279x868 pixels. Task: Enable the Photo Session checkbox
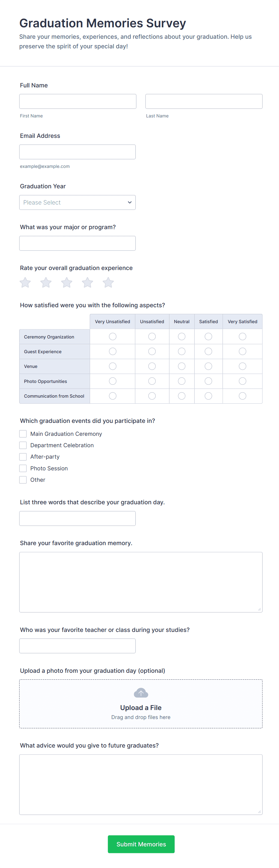point(23,468)
